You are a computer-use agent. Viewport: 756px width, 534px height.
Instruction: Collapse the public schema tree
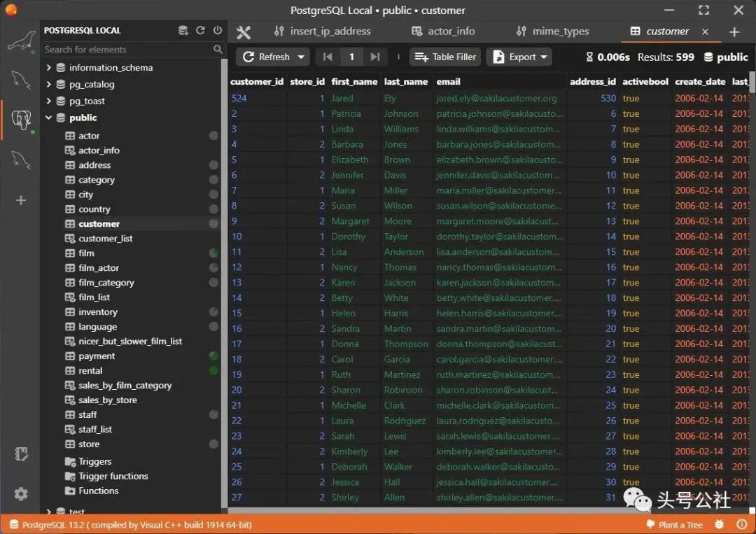(48, 118)
